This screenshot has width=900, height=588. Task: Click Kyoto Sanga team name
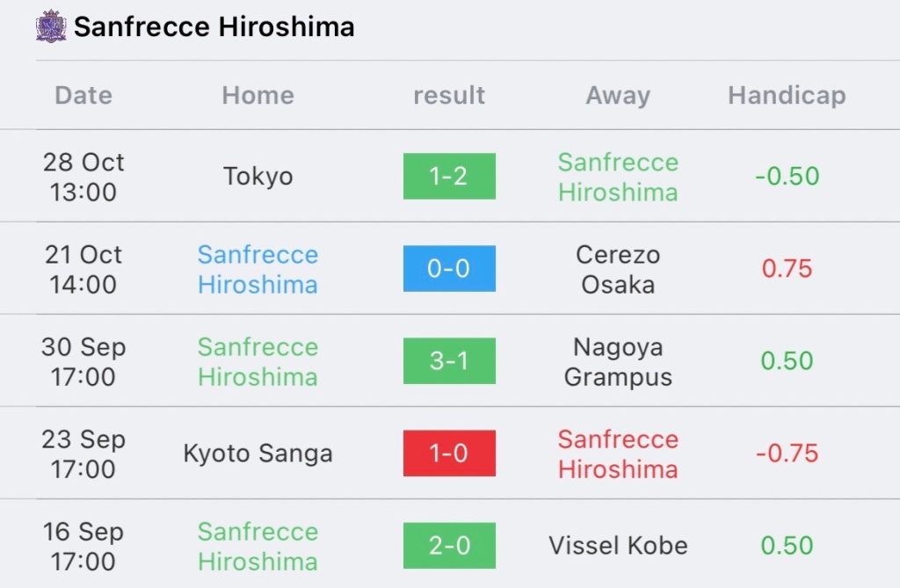258,454
